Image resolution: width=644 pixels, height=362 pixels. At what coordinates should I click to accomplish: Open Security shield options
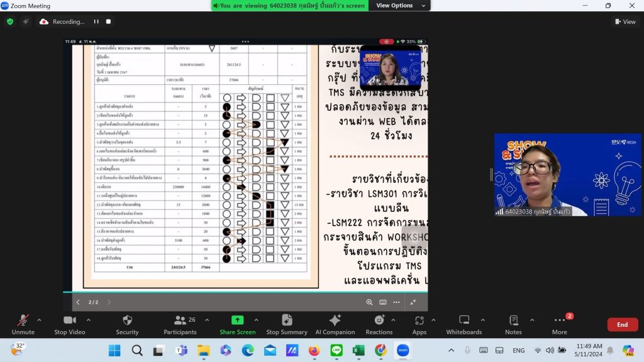127,324
